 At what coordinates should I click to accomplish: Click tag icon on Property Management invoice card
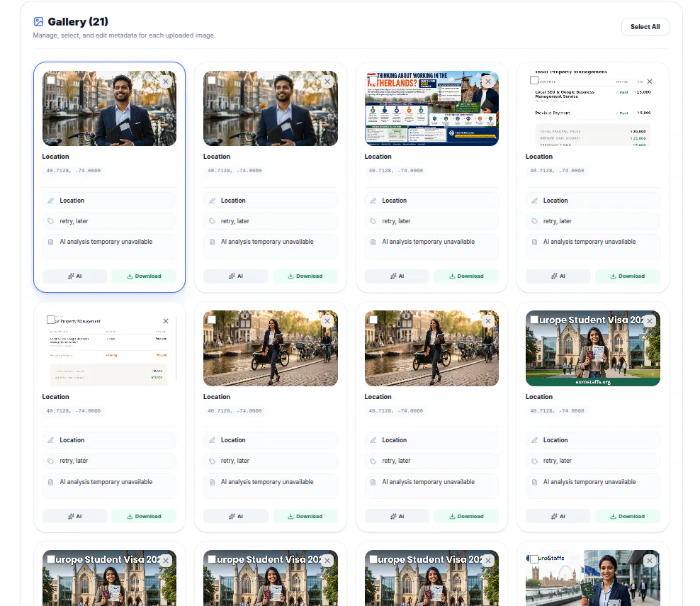pos(51,461)
